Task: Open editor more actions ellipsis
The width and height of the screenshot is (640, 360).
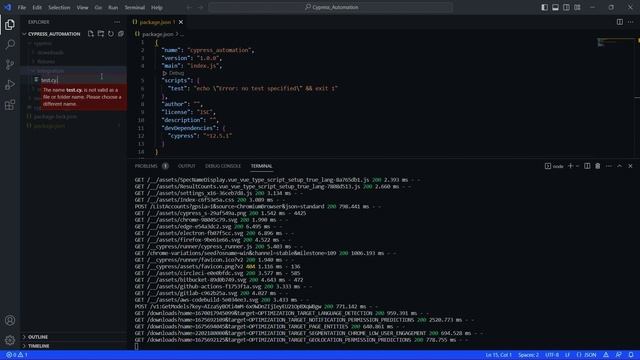Action: (631, 22)
